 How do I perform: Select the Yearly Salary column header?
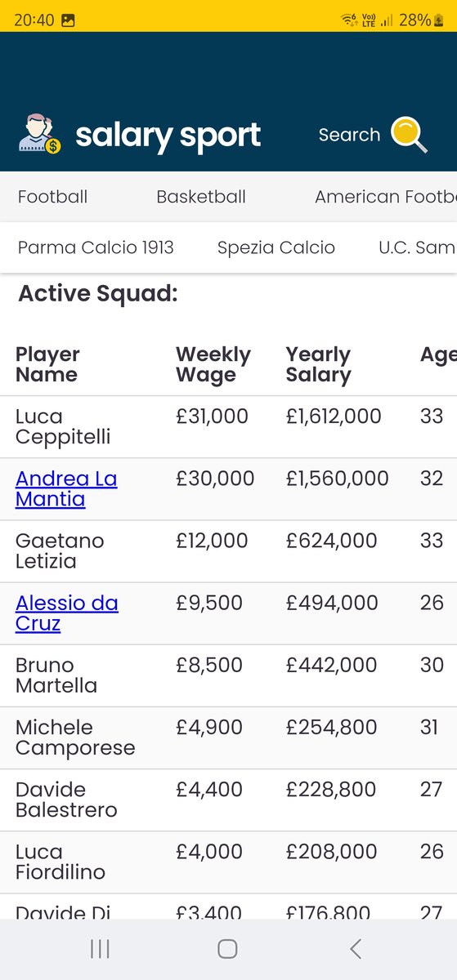pyautogui.click(x=318, y=365)
